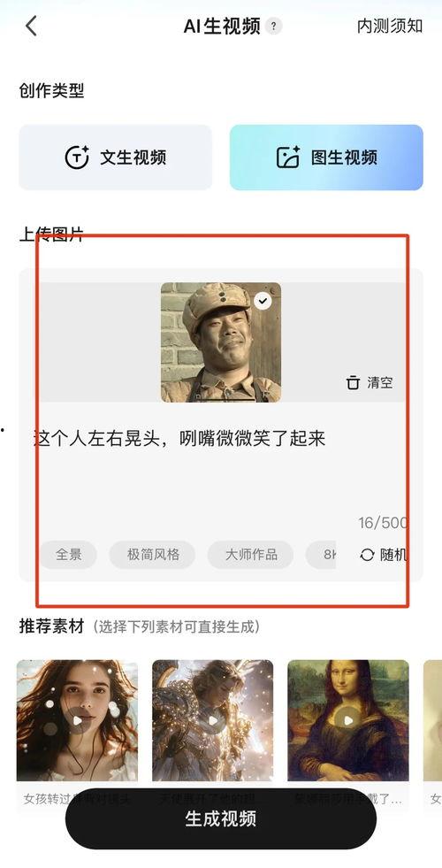Add the 大师作品 prompt tag
This screenshot has height=868, width=442.
[x=250, y=555]
